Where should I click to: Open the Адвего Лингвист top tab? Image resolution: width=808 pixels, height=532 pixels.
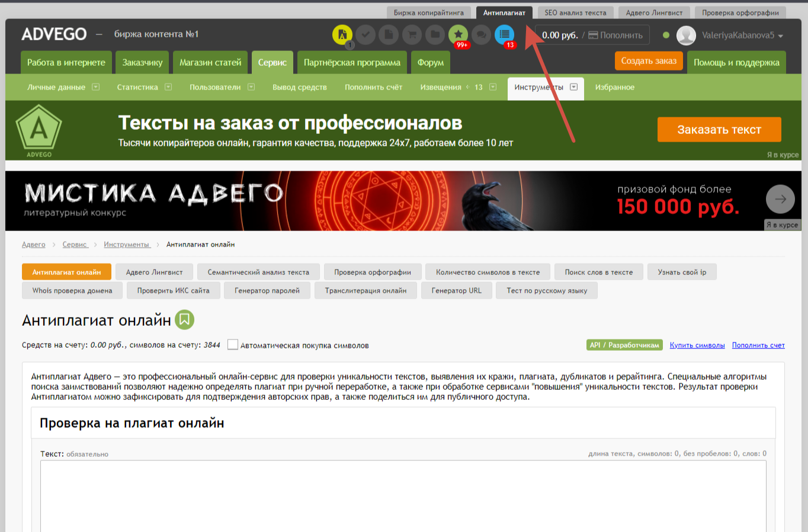(x=654, y=12)
